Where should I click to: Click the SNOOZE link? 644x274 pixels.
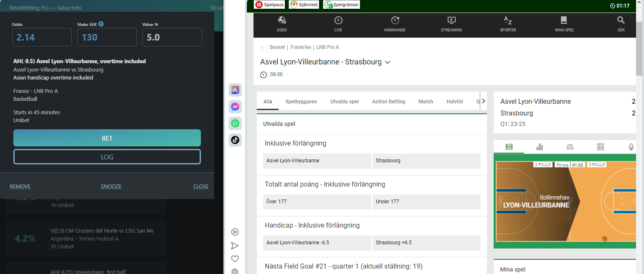(111, 187)
